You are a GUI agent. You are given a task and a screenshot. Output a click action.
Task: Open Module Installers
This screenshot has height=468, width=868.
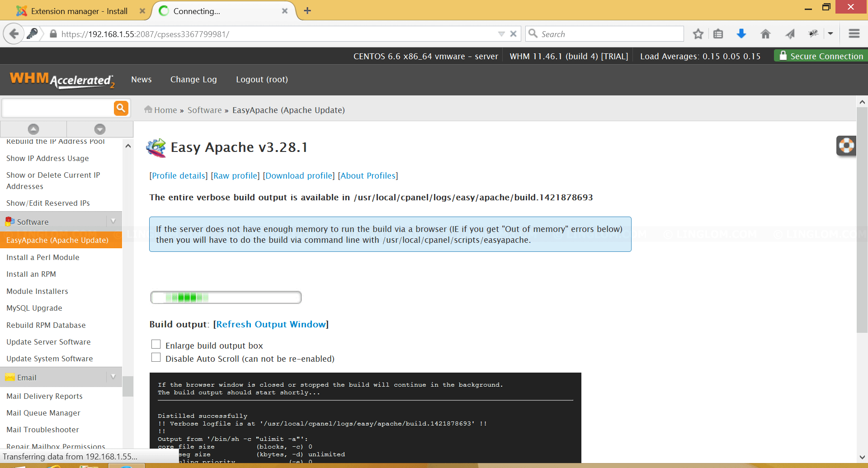[x=37, y=291]
